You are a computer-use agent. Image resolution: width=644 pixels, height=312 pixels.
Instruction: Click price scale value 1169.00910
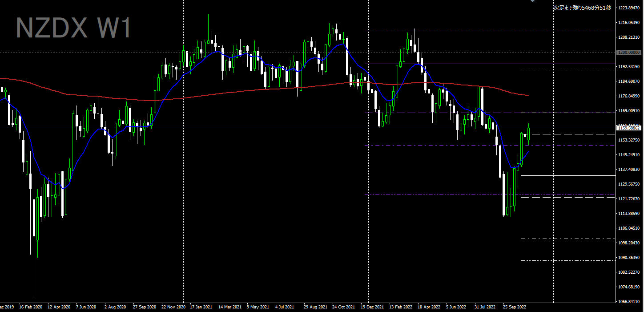coord(629,111)
